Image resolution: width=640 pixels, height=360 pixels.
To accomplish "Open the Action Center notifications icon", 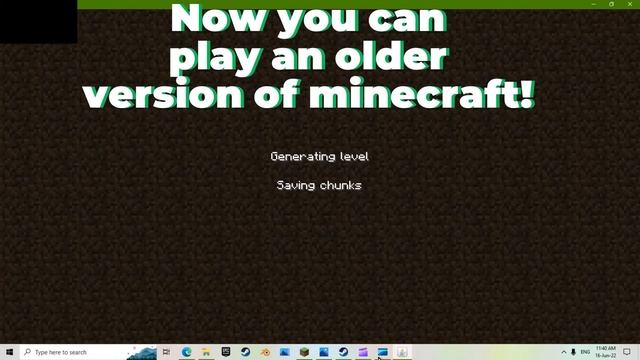I will tap(627, 352).
